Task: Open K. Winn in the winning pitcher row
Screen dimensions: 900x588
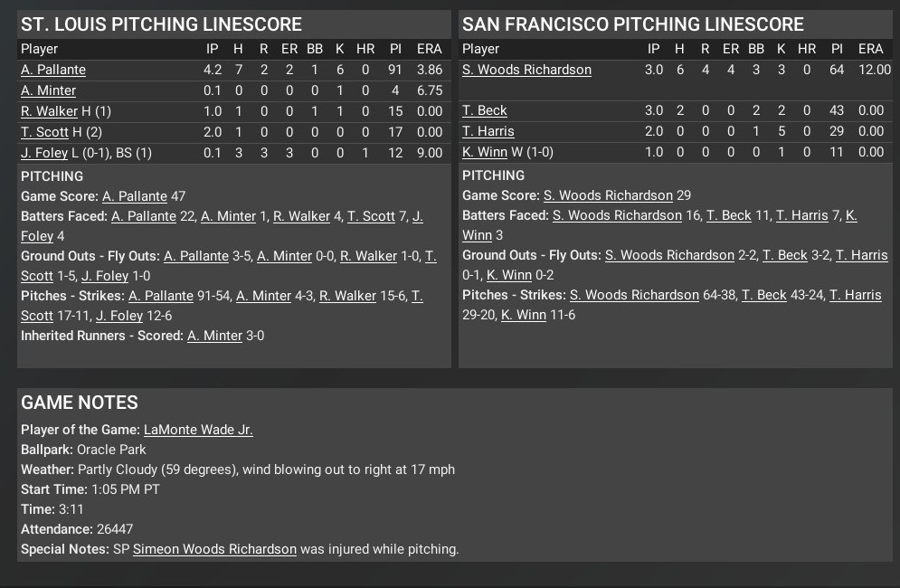Action: tap(484, 152)
